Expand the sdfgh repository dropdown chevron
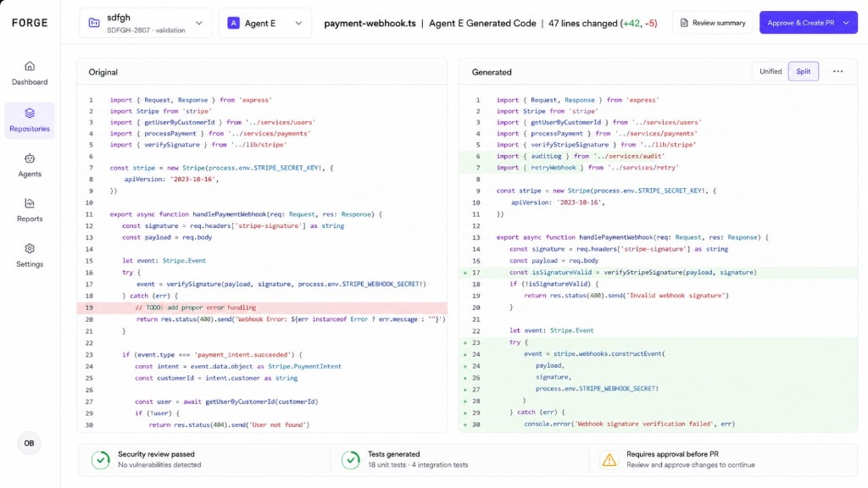This screenshot has width=868, height=488. coord(198,23)
